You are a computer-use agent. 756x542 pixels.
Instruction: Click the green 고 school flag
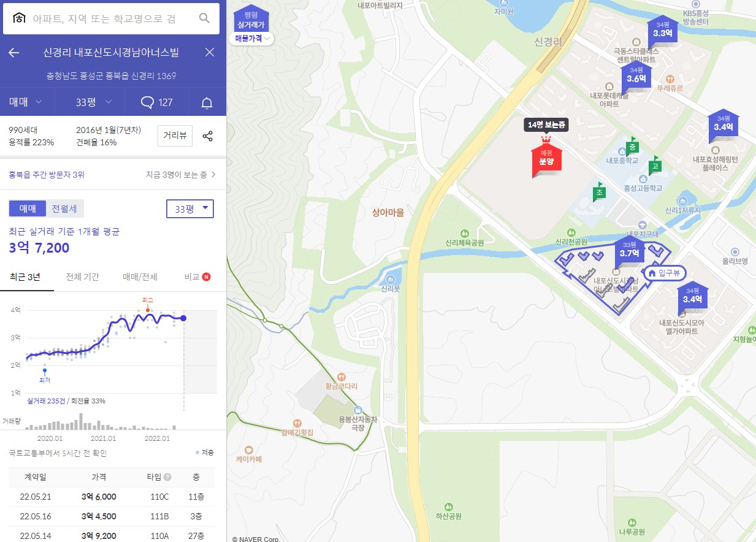point(655,166)
